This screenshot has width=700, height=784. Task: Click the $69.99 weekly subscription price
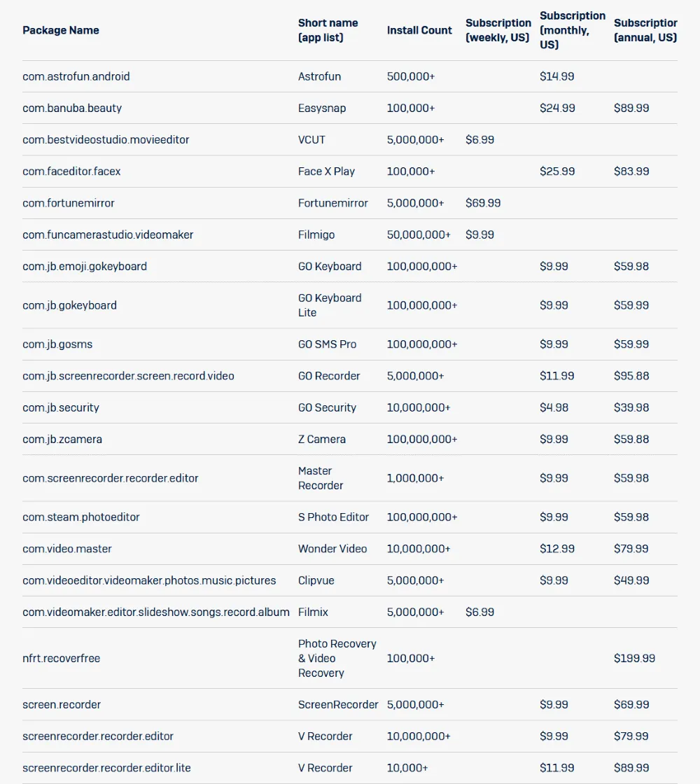coord(483,203)
